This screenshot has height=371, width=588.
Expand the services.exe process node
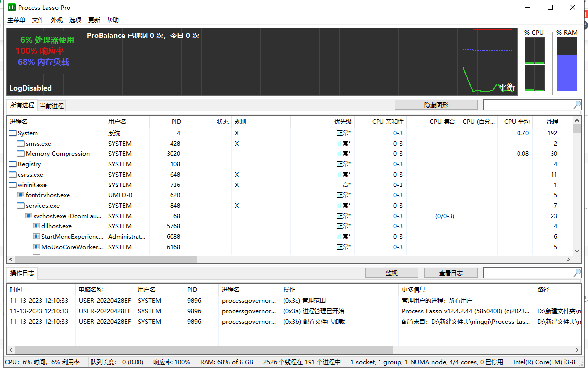[x=20, y=205]
